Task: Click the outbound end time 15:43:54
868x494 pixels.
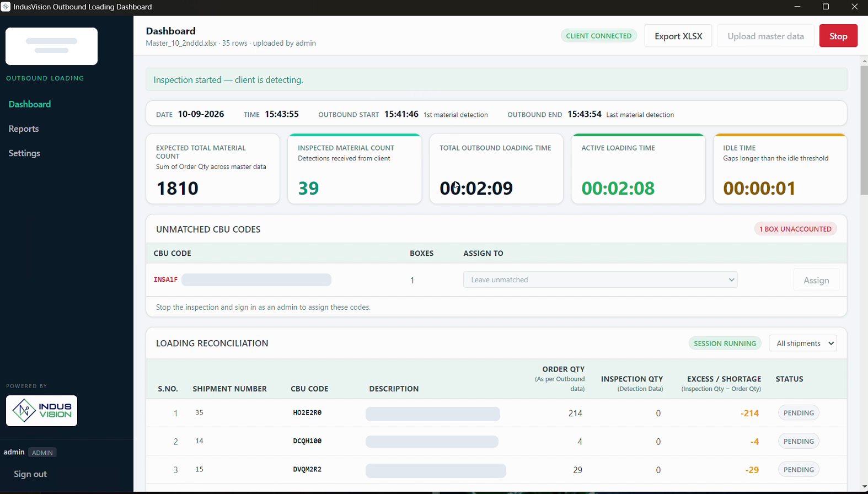Action: [585, 114]
